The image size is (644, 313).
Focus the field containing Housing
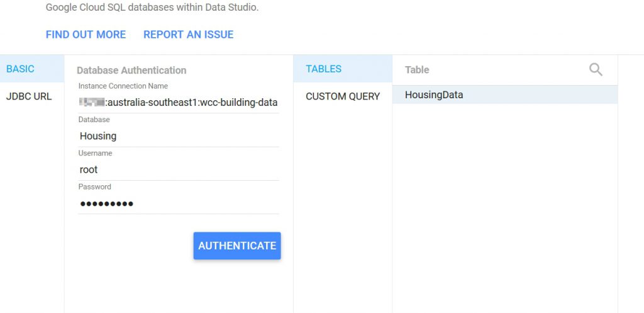pyautogui.click(x=179, y=135)
